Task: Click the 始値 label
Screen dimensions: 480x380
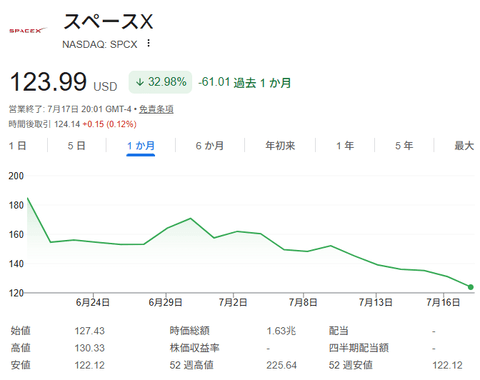Action: tap(21, 331)
